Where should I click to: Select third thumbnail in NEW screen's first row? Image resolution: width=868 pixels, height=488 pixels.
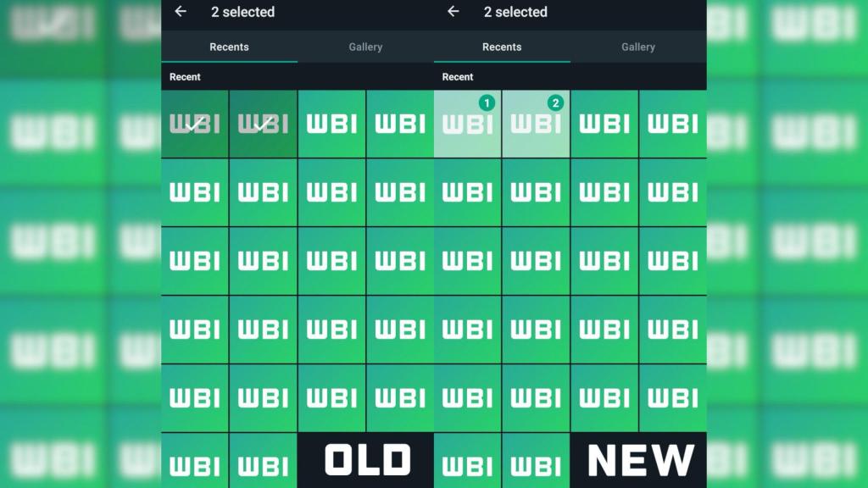pyautogui.click(x=604, y=124)
